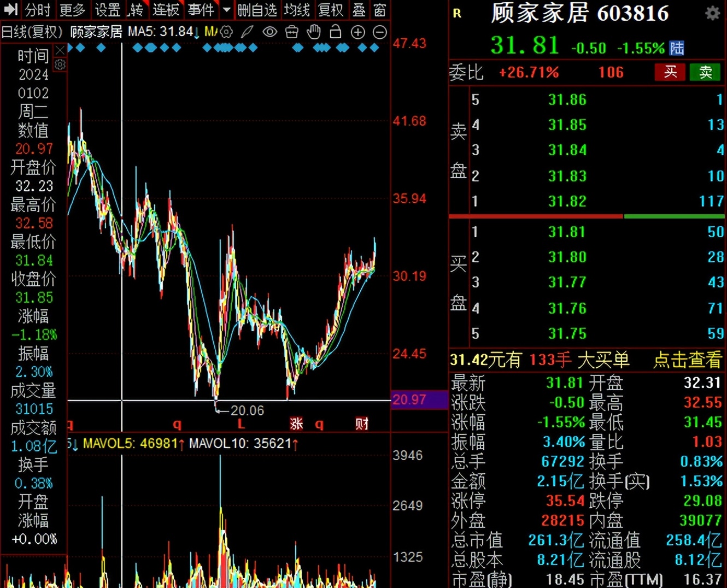Image resolution: width=727 pixels, height=588 pixels.
Task: Open the indicator settings gear beside MA5
Action: tap(226, 32)
